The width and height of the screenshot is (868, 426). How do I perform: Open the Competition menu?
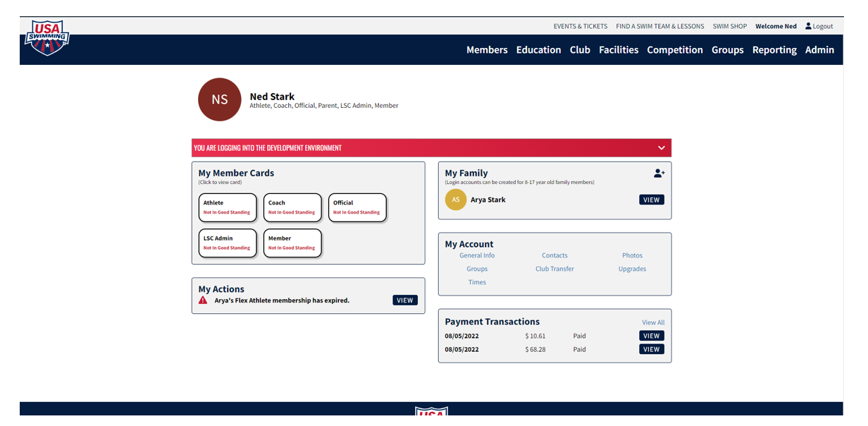(x=674, y=50)
